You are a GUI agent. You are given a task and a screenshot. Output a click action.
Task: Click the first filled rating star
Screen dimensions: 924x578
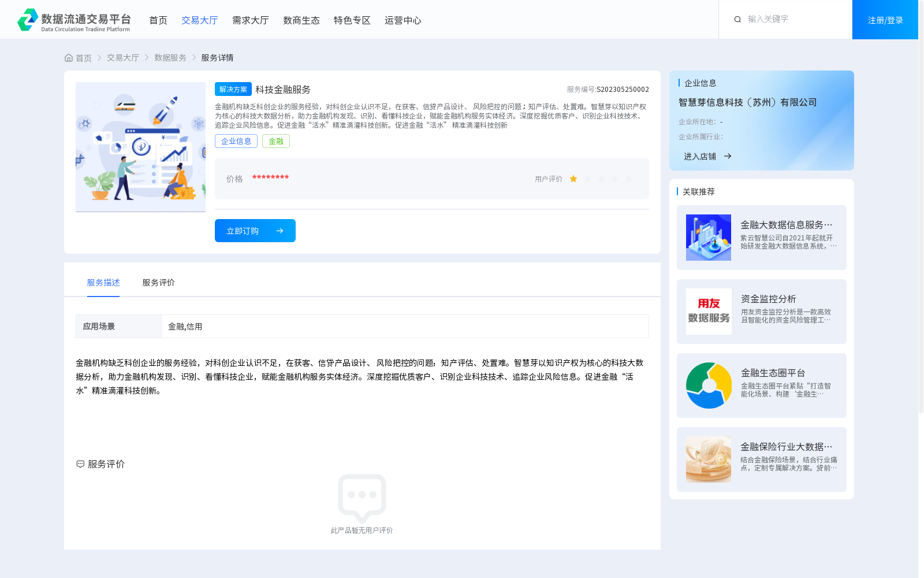pos(573,179)
